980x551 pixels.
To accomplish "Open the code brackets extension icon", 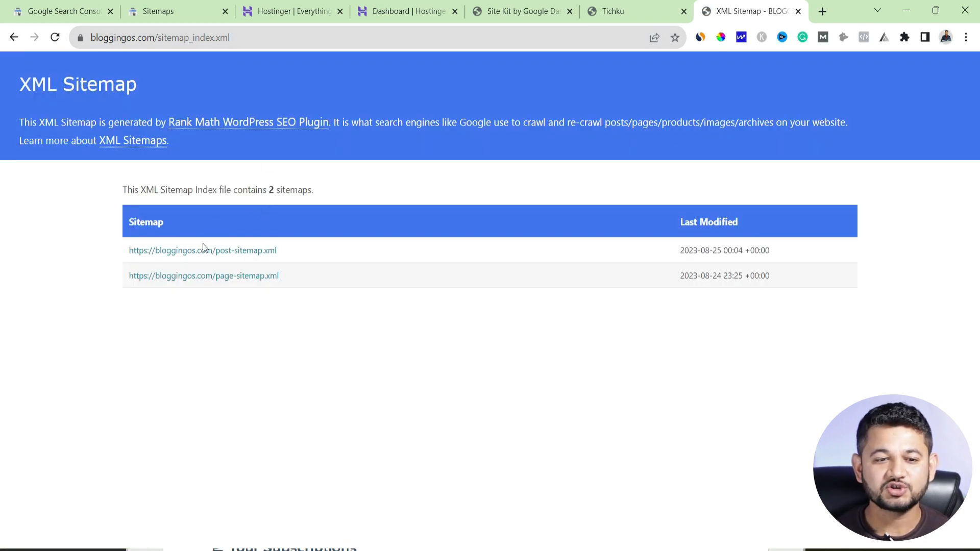I will [864, 37].
